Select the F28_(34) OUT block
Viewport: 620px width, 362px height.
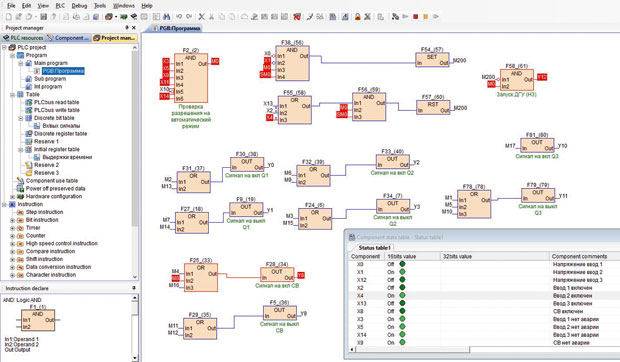277,275
